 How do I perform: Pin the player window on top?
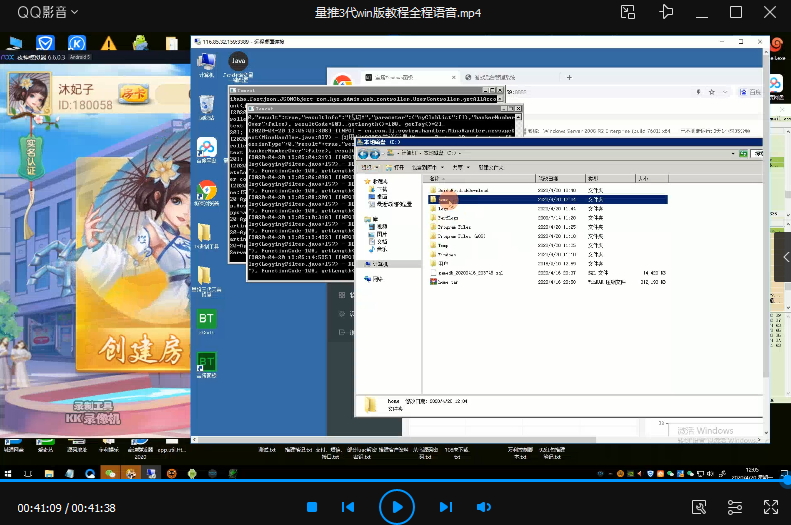coord(664,13)
